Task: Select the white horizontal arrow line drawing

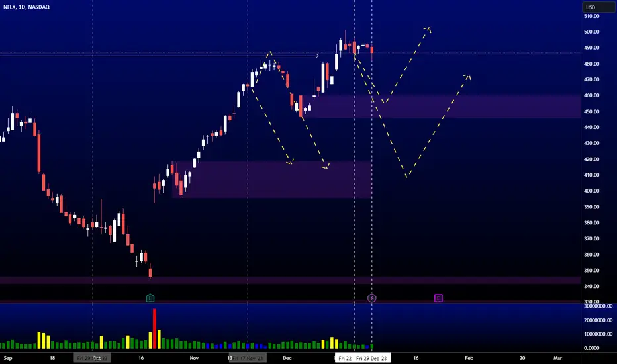Action: click(159, 56)
